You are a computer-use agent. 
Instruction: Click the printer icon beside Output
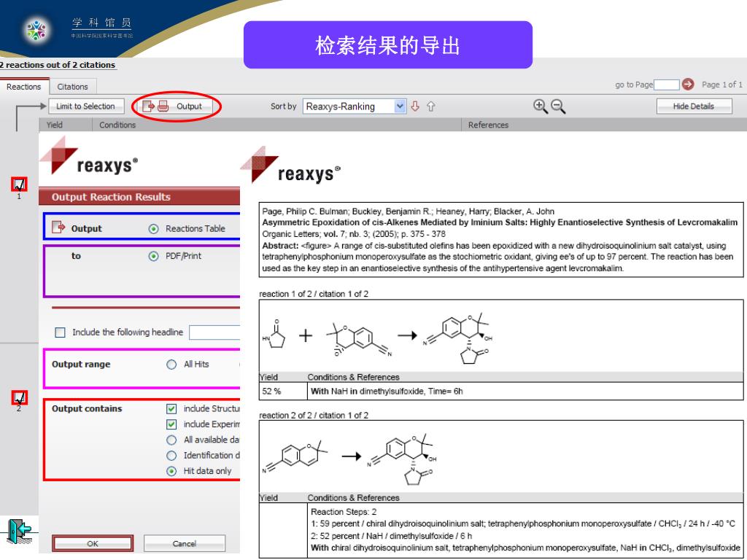click(x=163, y=106)
